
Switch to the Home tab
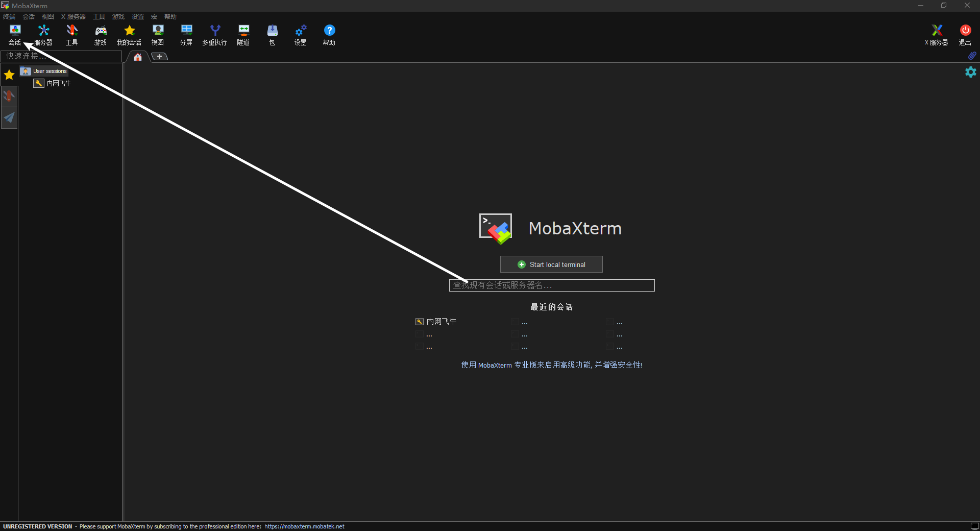pyautogui.click(x=138, y=57)
